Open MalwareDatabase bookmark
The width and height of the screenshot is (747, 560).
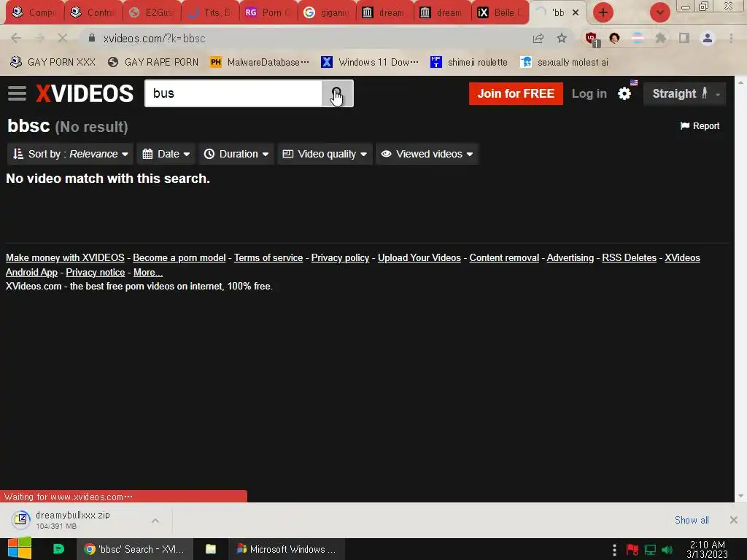pos(260,62)
